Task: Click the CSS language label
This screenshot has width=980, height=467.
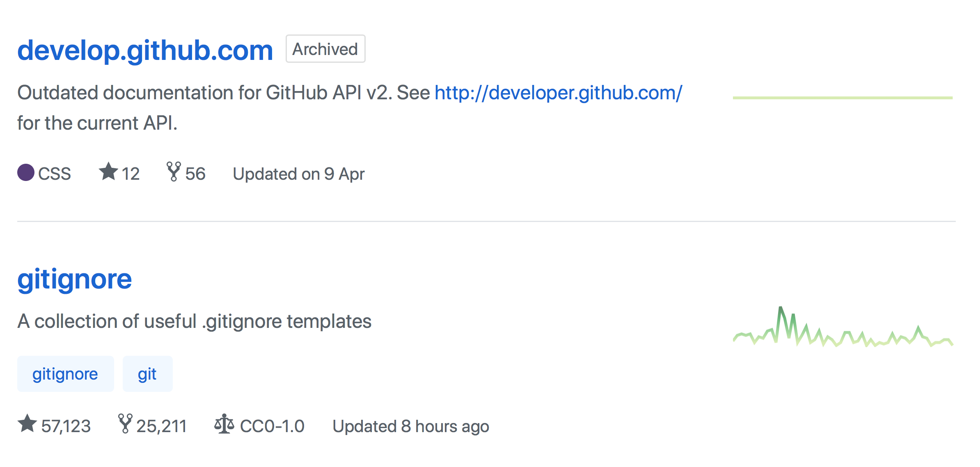Action: click(55, 174)
